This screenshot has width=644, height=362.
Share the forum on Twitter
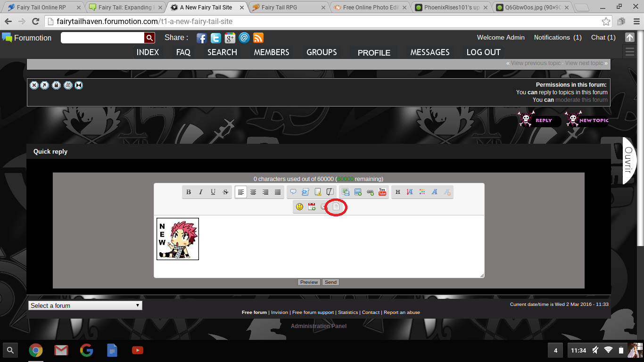[216, 38]
